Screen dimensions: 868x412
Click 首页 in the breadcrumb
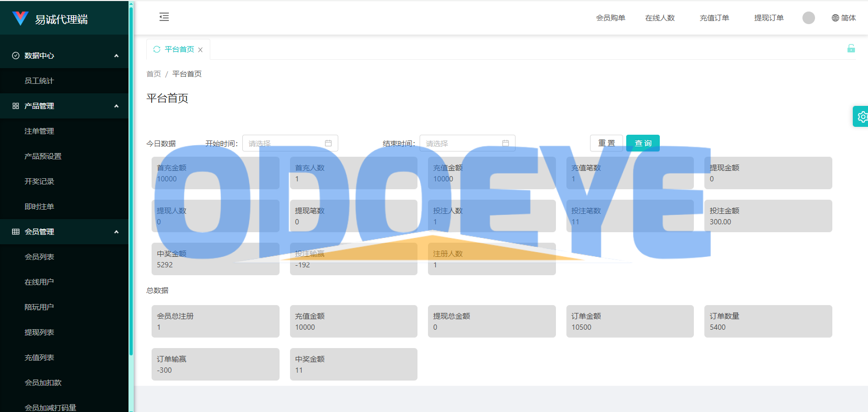tap(154, 74)
